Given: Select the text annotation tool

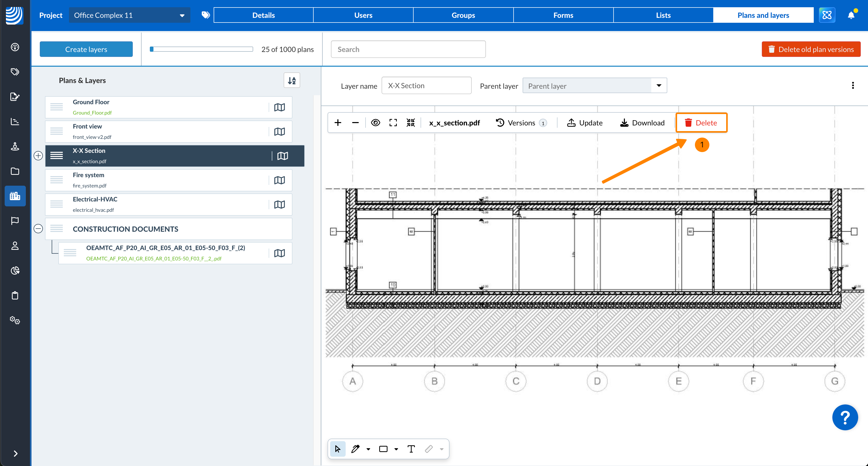Looking at the screenshot, I should point(411,449).
